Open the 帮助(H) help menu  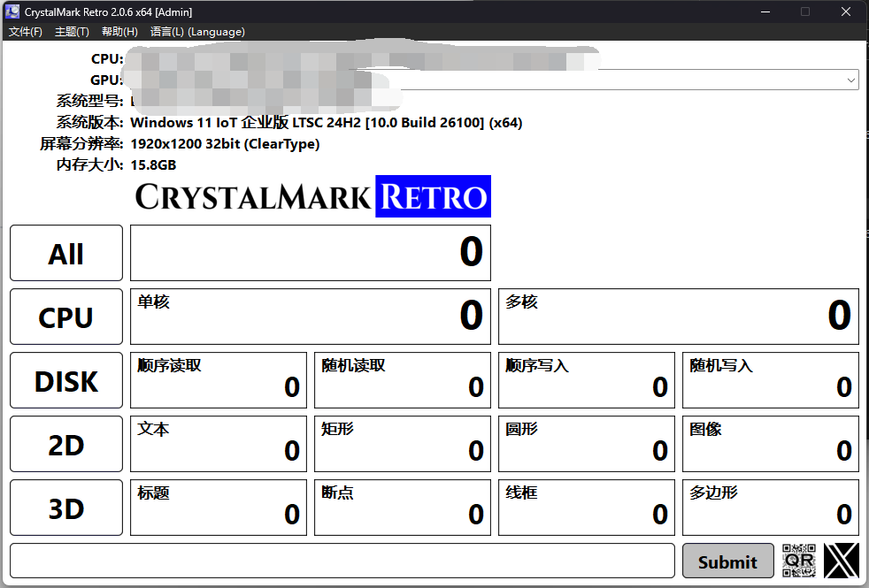coord(119,32)
